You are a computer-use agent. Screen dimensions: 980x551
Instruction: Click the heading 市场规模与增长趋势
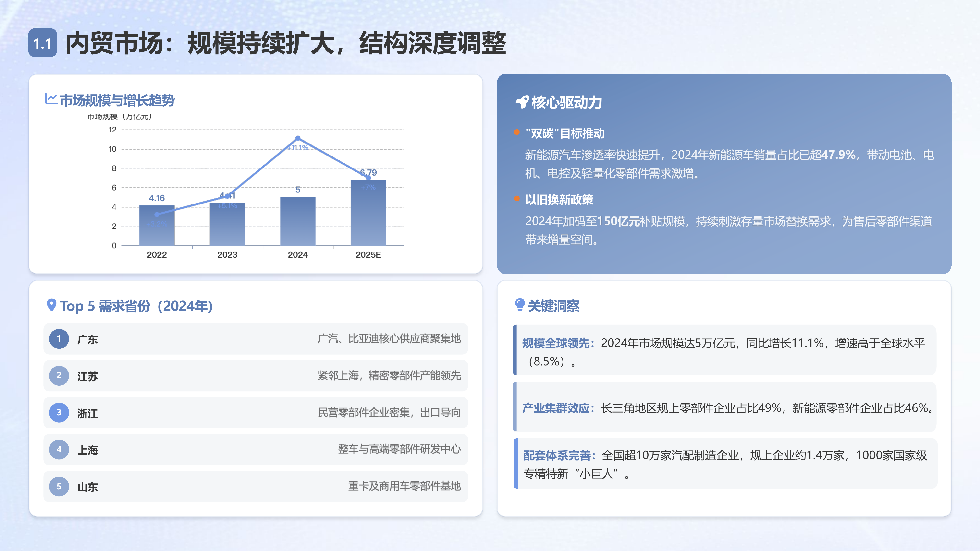tap(117, 100)
